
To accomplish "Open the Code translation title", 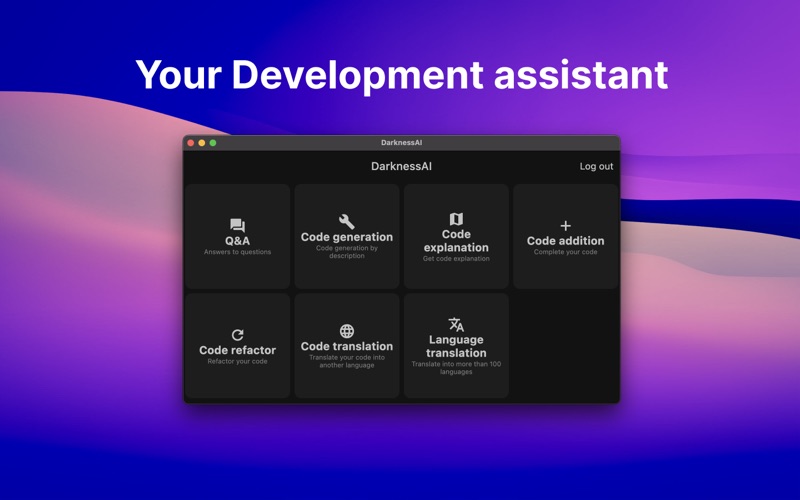I will click(346, 346).
